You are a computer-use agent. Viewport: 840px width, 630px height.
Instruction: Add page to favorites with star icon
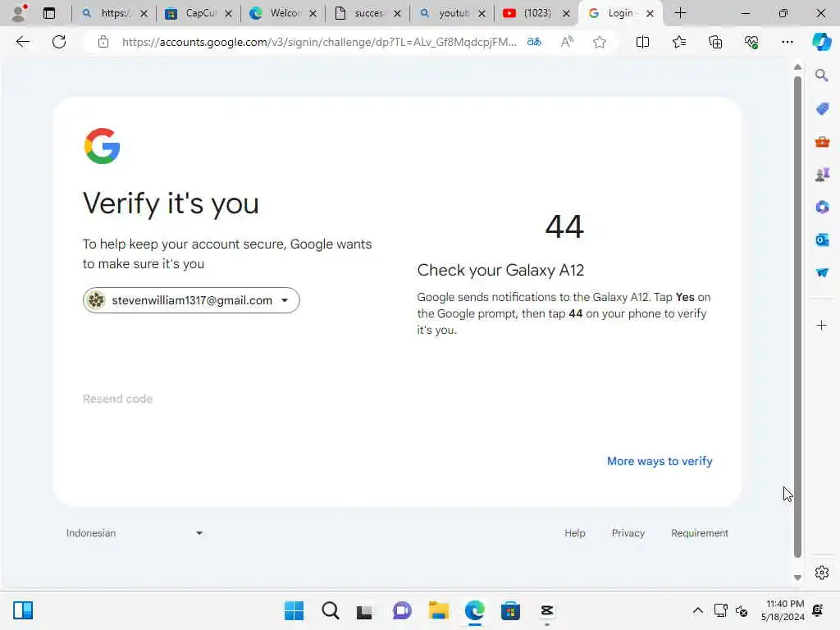[600, 42]
